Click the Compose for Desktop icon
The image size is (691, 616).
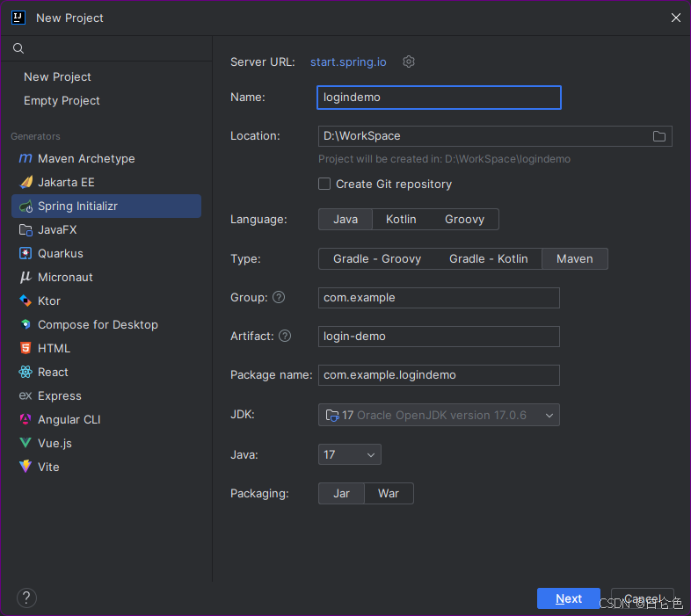[x=25, y=325]
